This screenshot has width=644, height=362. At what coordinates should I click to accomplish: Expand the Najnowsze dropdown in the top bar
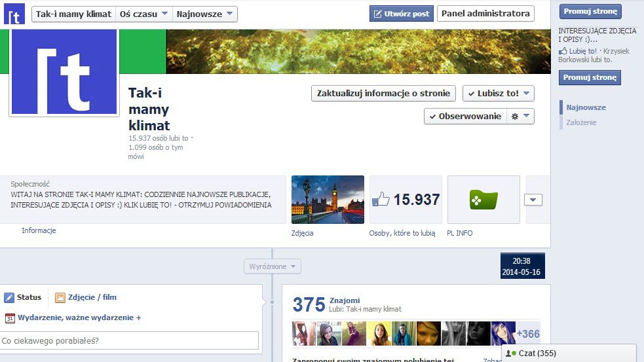(x=204, y=14)
